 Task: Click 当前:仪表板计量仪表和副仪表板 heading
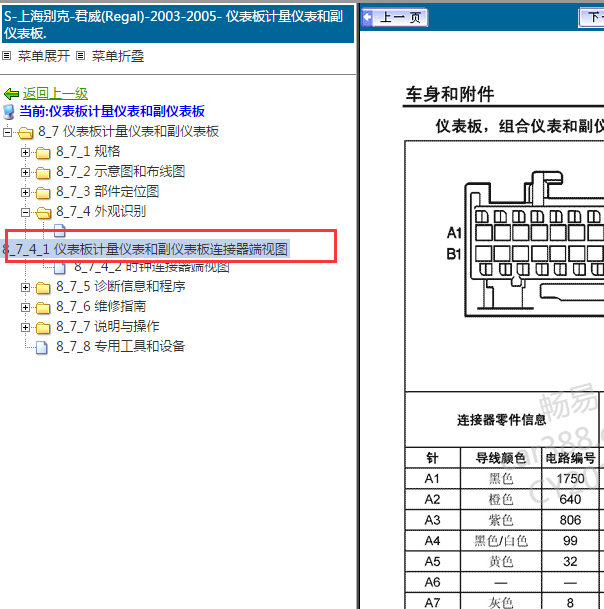pos(112,111)
